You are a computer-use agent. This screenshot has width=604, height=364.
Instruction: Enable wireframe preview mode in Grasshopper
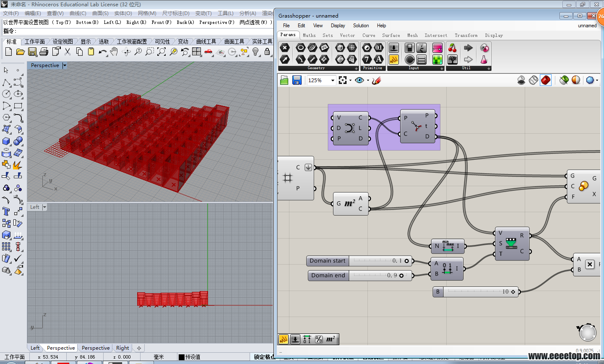coord(534,80)
